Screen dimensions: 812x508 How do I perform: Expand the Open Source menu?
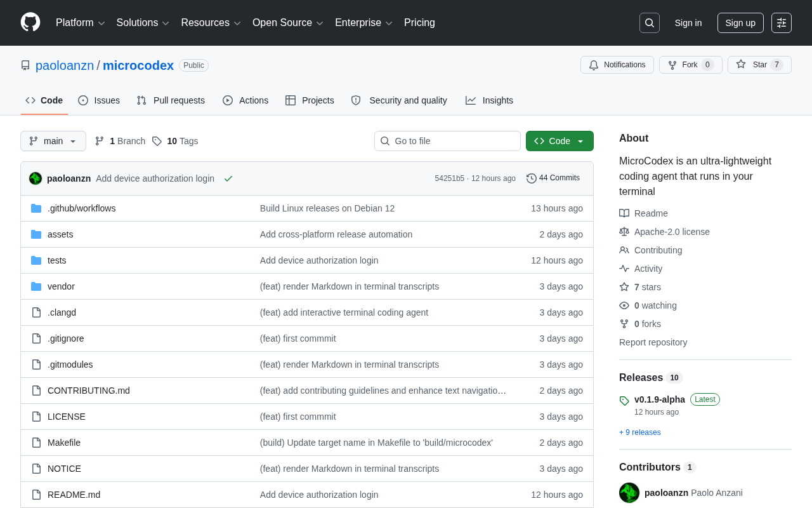288,23
